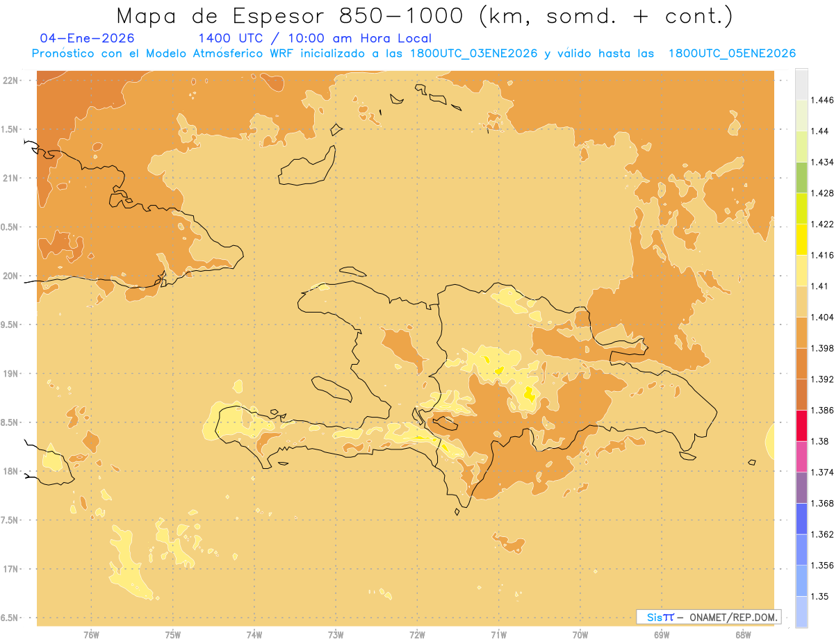Click the longitude label "72W"

(x=418, y=635)
